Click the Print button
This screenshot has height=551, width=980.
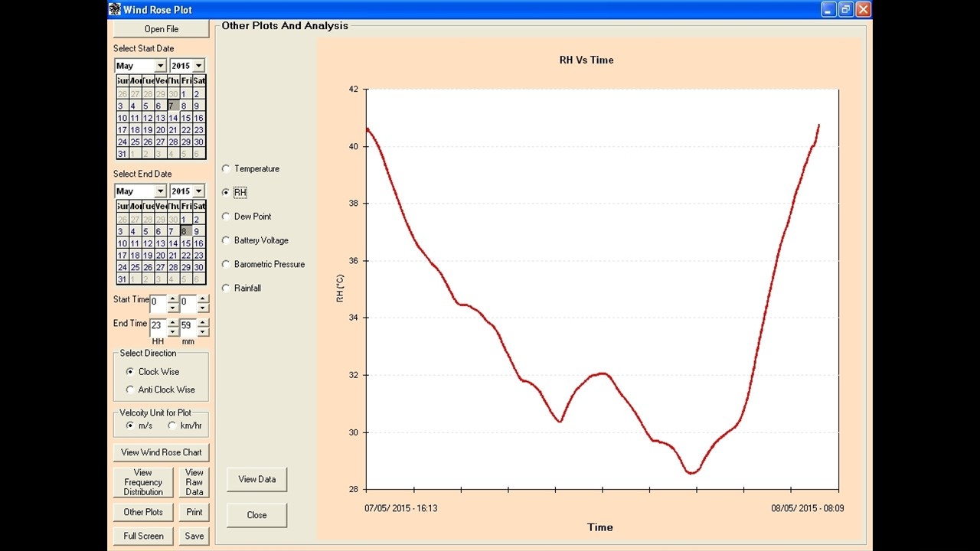[194, 513]
